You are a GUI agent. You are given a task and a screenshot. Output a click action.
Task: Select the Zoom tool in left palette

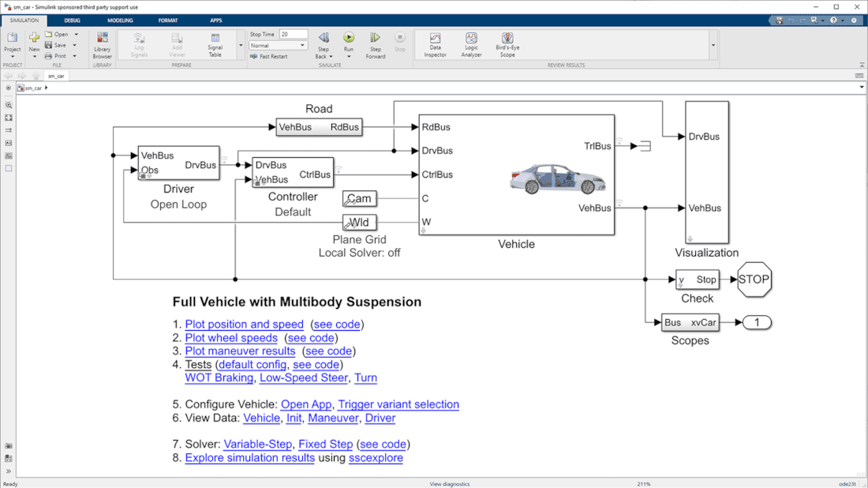coord(9,105)
